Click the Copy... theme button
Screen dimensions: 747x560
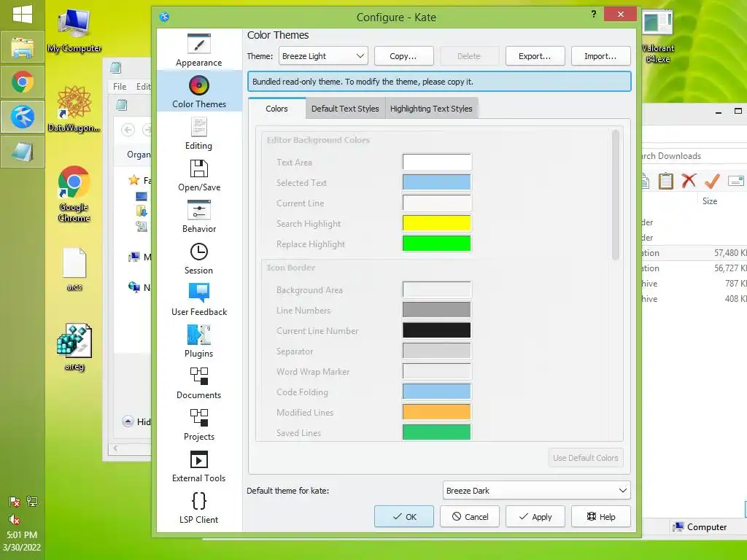click(403, 55)
